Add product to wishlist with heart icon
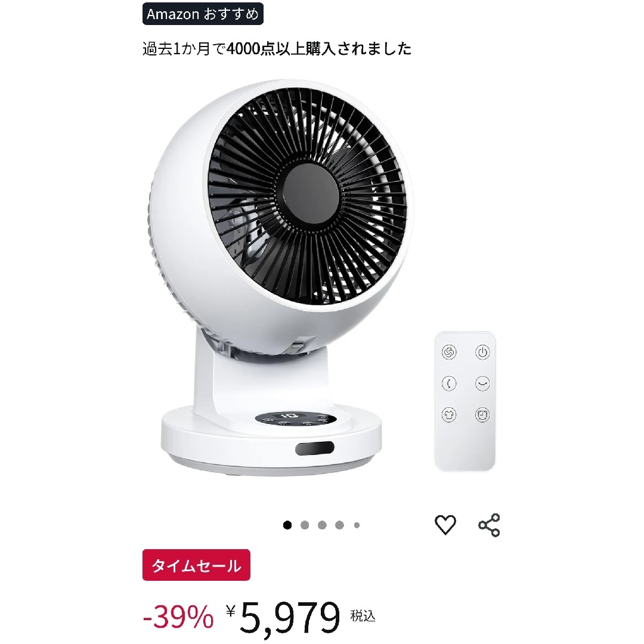644x644 pixels. pyautogui.click(x=445, y=525)
